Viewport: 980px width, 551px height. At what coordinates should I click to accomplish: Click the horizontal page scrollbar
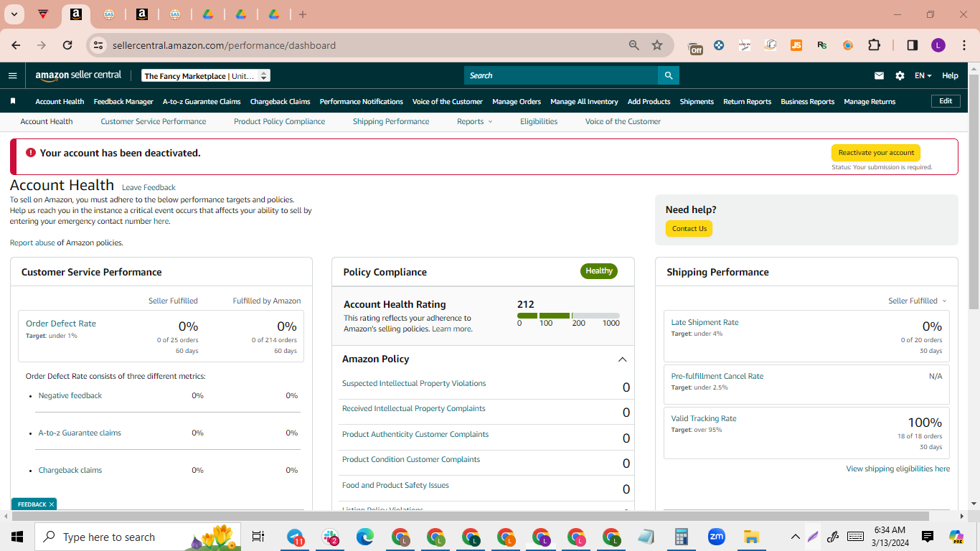click(471, 516)
